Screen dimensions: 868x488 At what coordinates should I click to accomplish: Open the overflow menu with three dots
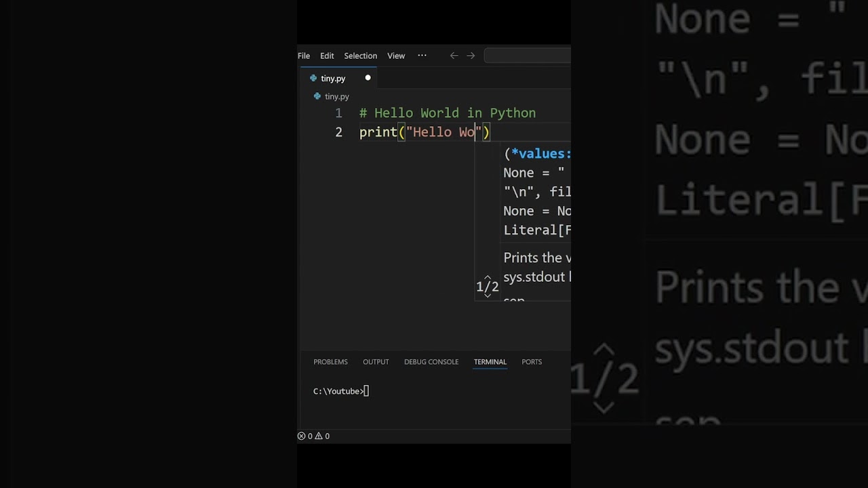(x=422, y=56)
